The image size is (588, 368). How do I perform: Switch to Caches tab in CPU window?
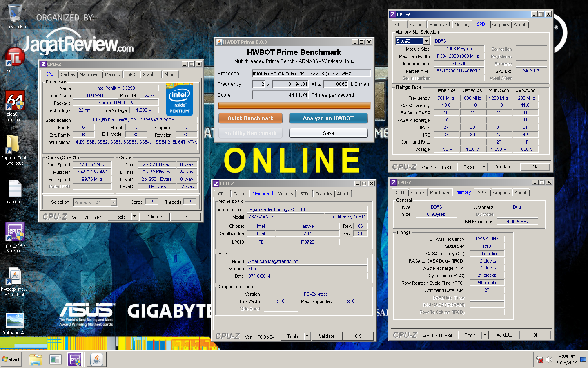point(68,74)
